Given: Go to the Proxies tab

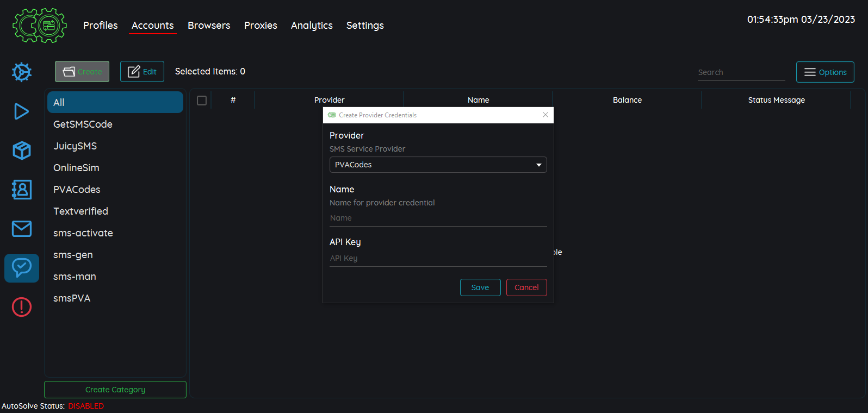Looking at the screenshot, I should point(261,26).
